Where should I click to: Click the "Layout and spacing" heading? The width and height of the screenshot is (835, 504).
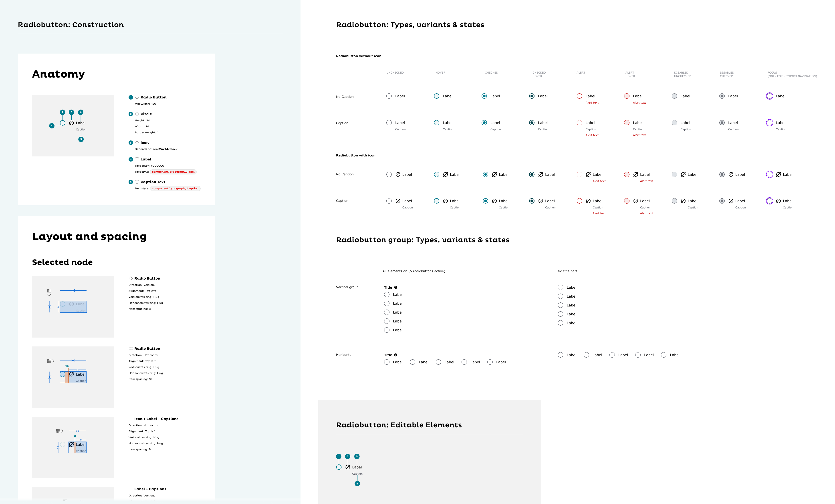89,237
